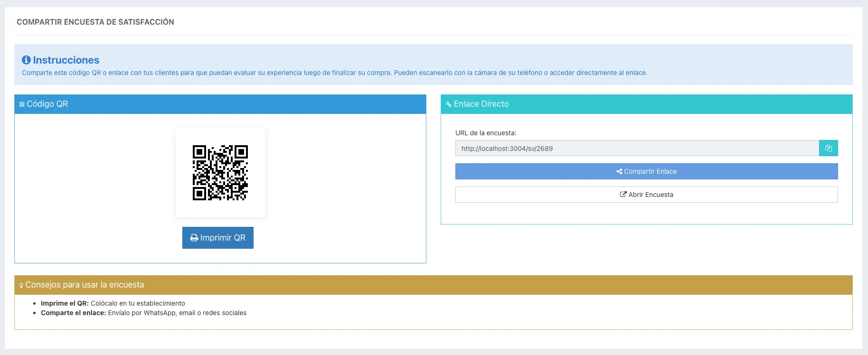Image resolution: width=868 pixels, height=355 pixels.
Task: Share the survey link via Compartir Enlace
Action: click(x=647, y=171)
